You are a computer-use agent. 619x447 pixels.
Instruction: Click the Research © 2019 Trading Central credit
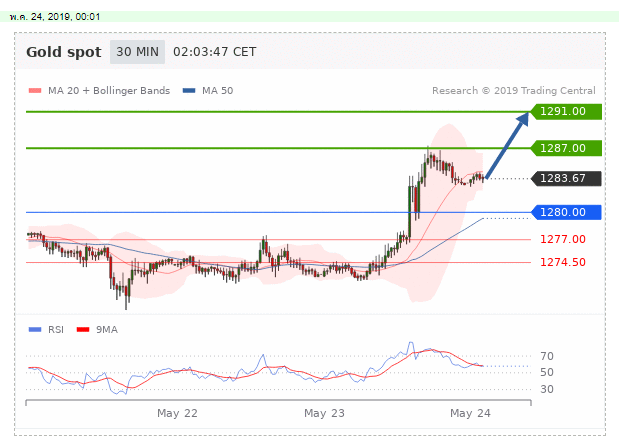[514, 91]
